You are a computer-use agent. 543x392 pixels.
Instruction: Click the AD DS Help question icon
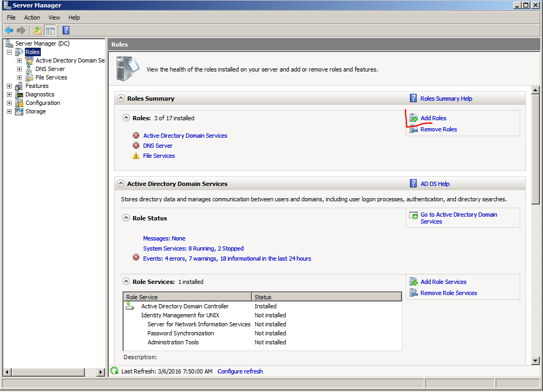(413, 183)
